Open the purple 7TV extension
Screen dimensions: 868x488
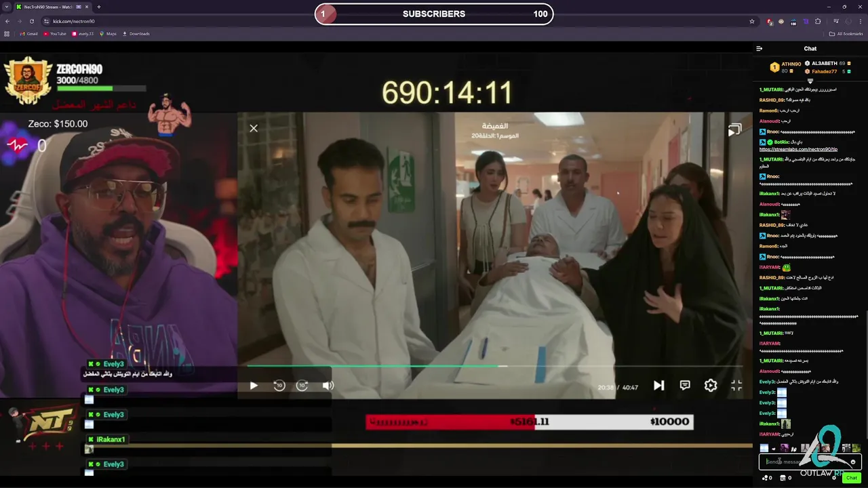click(806, 21)
